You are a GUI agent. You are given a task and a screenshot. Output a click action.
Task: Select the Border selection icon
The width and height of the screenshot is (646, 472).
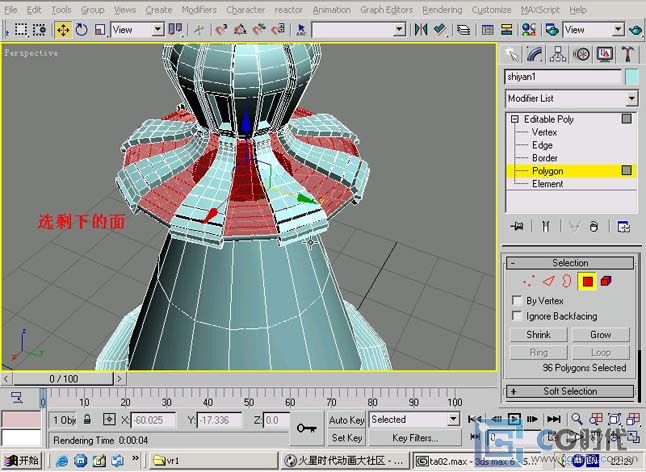pyautogui.click(x=567, y=281)
